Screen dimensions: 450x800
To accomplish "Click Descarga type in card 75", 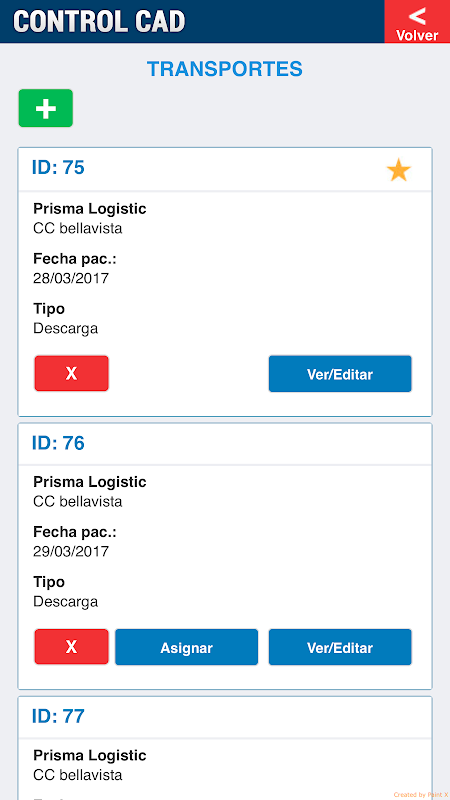I will pyautogui.click(x=65, y=329).
